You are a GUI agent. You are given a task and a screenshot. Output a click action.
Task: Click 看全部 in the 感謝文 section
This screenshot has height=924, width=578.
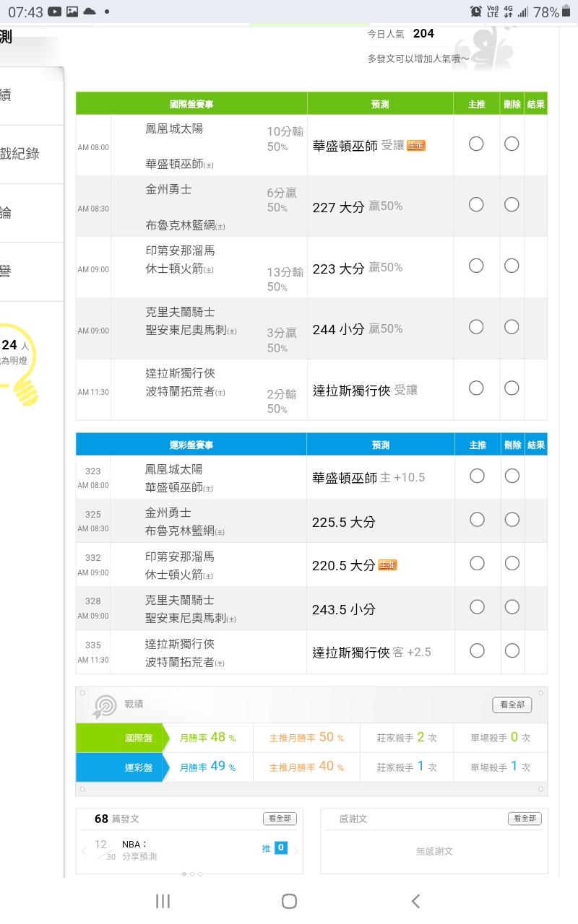525,819
